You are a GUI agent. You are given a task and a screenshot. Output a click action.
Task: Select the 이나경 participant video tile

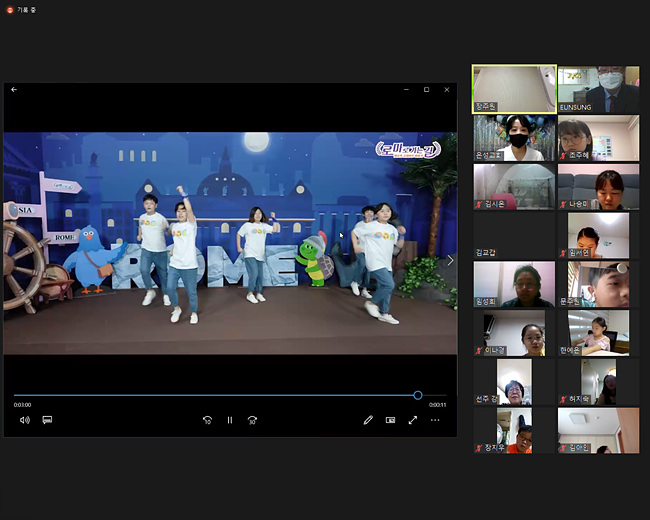(x=514, y=333)
